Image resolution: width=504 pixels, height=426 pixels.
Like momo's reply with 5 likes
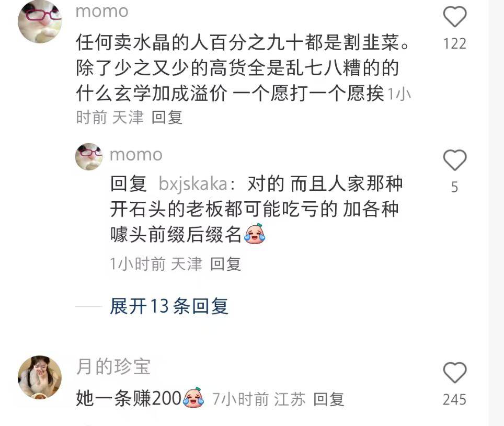pos(454,160)
